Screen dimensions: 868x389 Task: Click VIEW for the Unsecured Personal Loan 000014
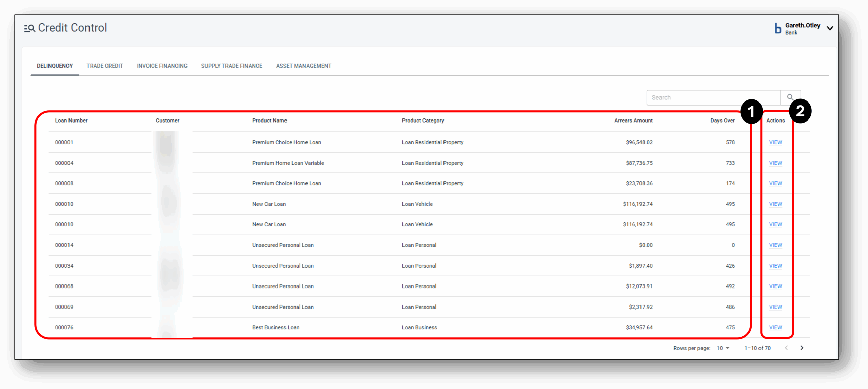click(775, 245)
